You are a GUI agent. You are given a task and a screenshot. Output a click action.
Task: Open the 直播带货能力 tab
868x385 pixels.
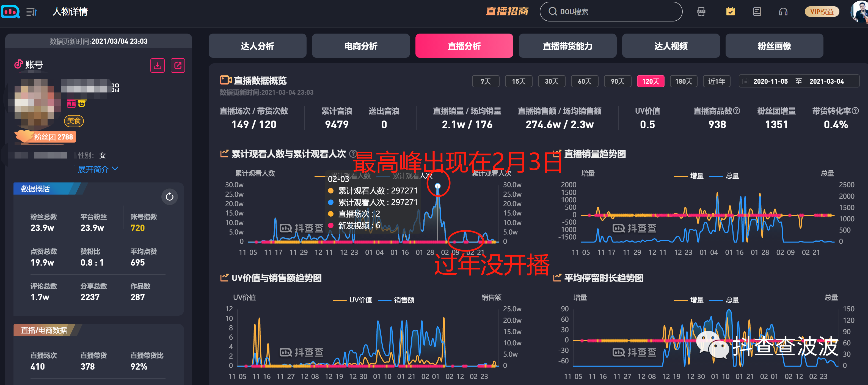(567, 46)
